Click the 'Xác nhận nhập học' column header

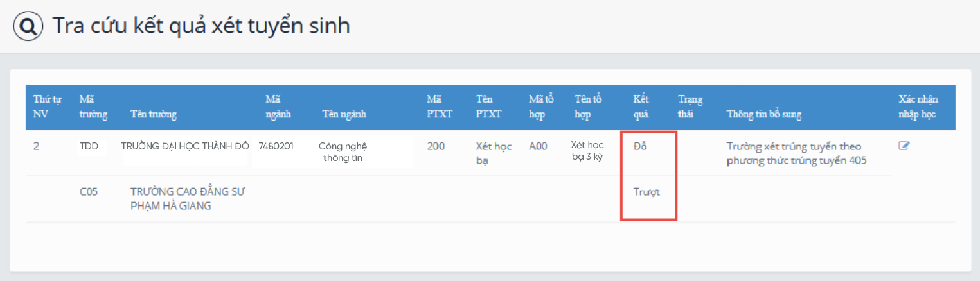[918, 107]
